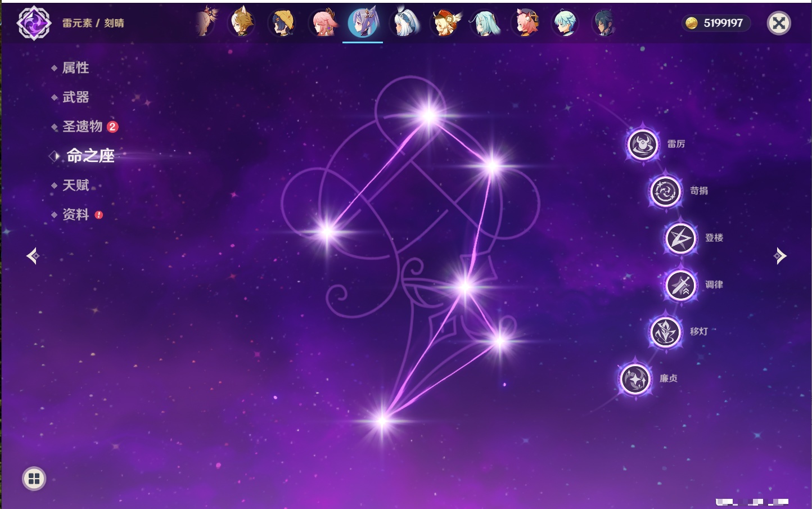Click the gold Mora coin icon

(x=692, y=23)
